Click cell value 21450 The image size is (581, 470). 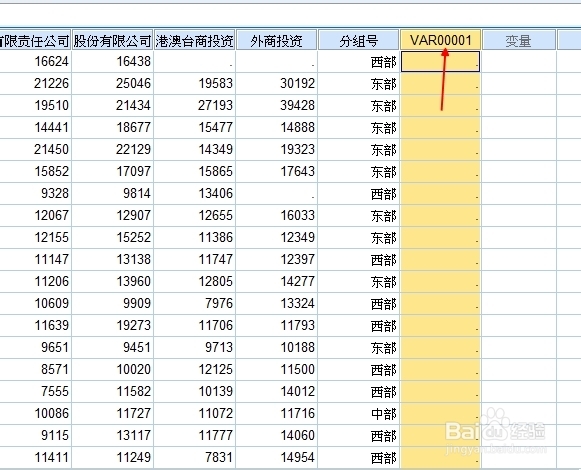pyautogui.click(x=52, y=149)
